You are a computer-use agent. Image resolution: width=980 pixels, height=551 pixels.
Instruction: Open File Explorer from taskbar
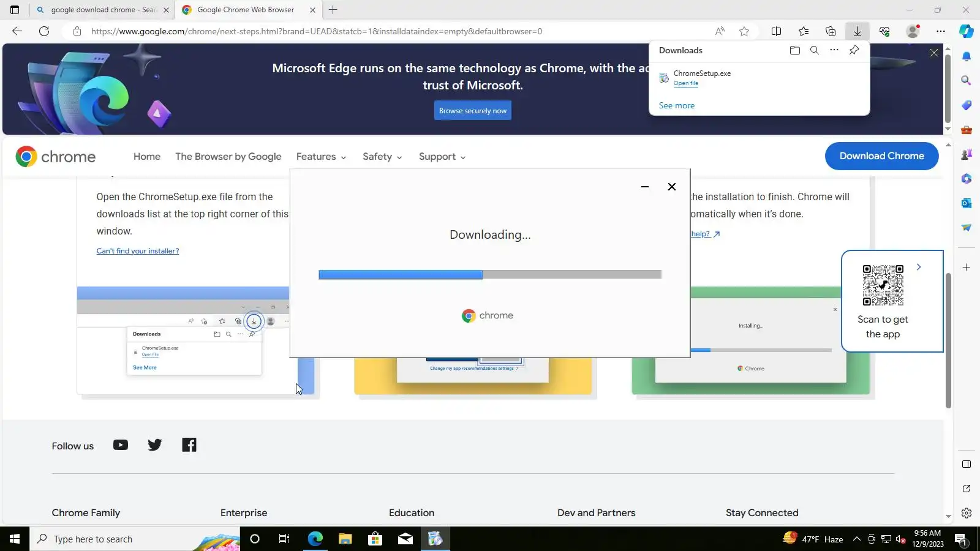[x=345, y=539]
